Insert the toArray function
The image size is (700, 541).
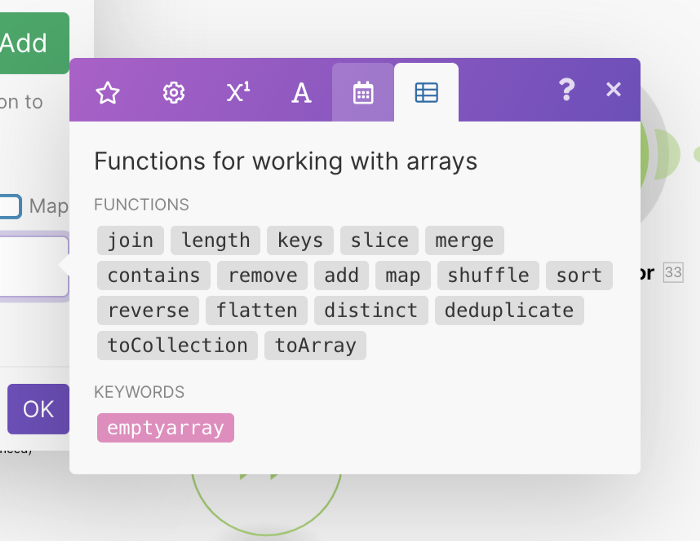point(315,345)
